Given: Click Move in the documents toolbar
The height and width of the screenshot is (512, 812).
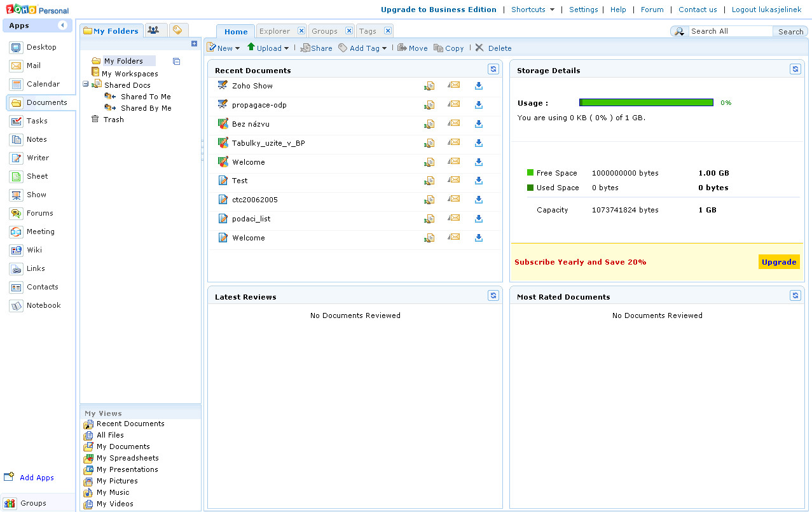Looking at the screenshot, I should 413,48.
